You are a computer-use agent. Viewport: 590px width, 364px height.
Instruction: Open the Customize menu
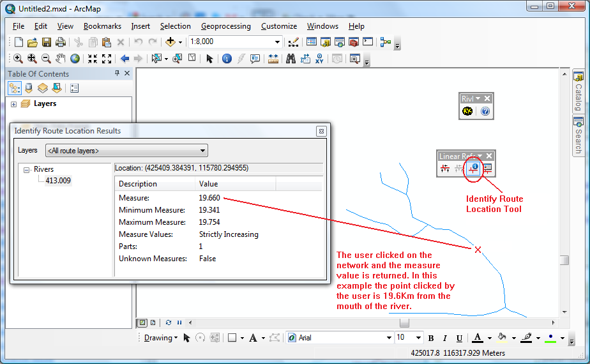279,26
